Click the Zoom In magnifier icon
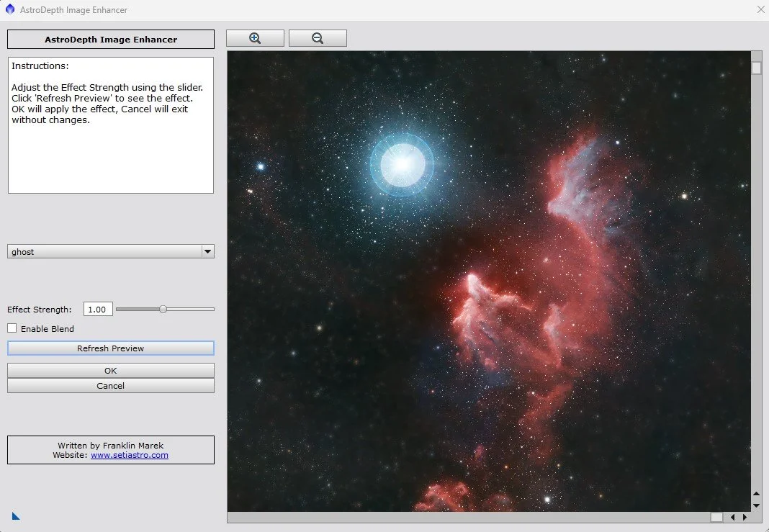769x532 pixels. pos(255,37)
